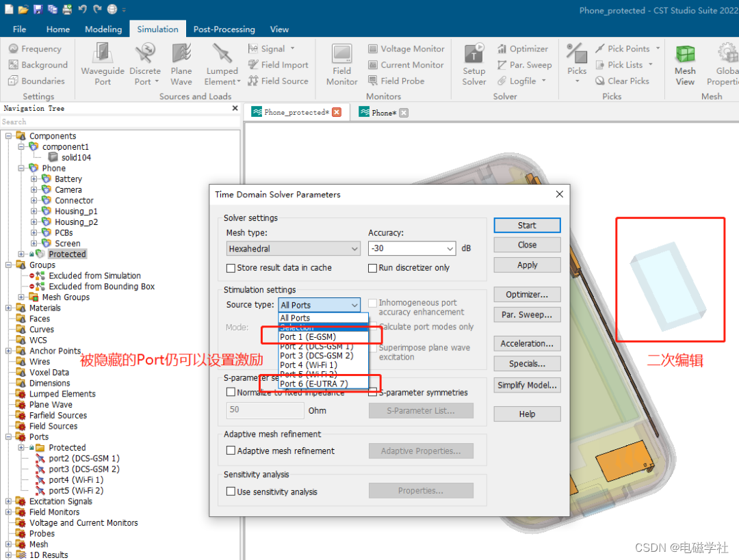Close the Phone_protected document tab

tap(337, 112)
